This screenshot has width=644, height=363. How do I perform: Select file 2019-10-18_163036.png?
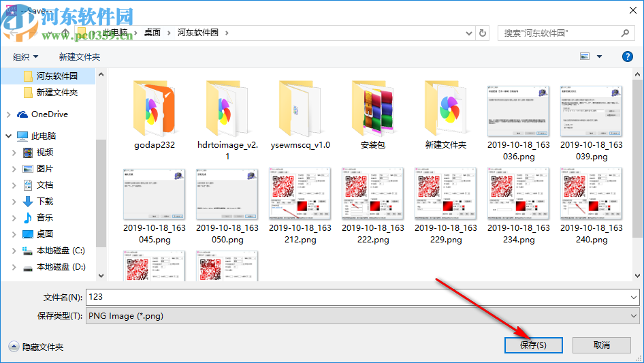pos(519,123)
